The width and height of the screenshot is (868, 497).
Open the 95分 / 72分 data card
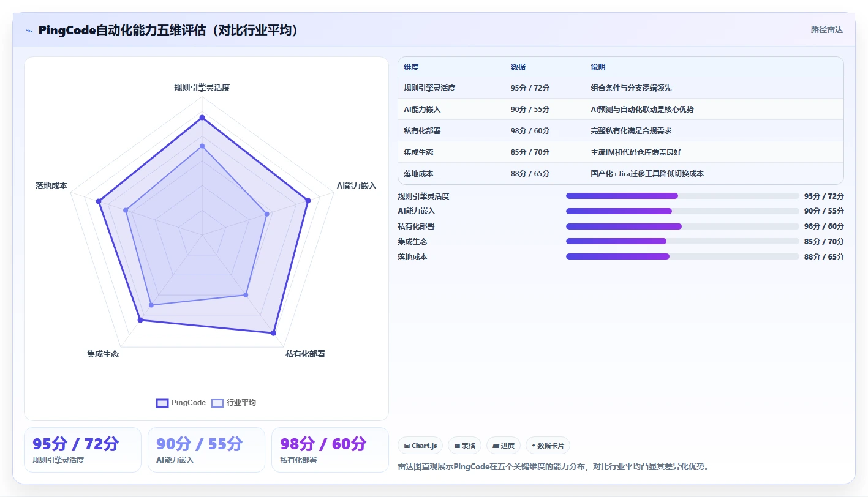83,450
